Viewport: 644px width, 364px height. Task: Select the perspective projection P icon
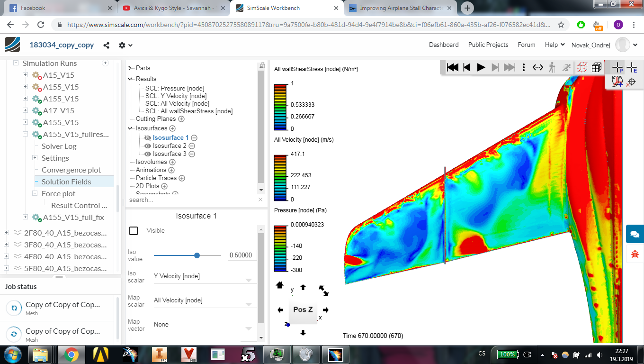(617, 68)
